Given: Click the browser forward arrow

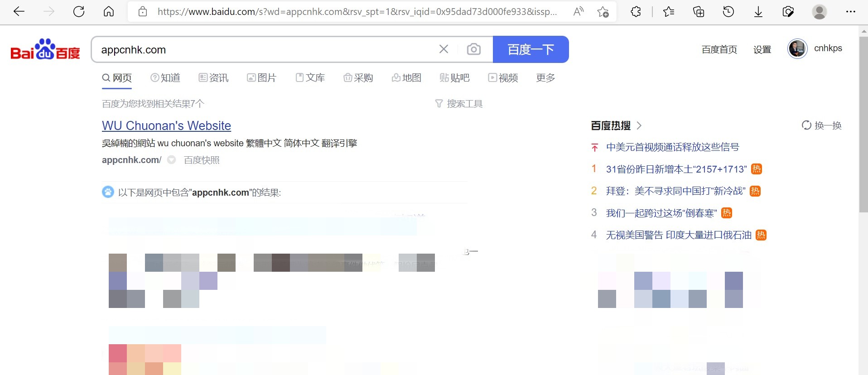Looking at the screenshot, I should click(x=48, y=12).
